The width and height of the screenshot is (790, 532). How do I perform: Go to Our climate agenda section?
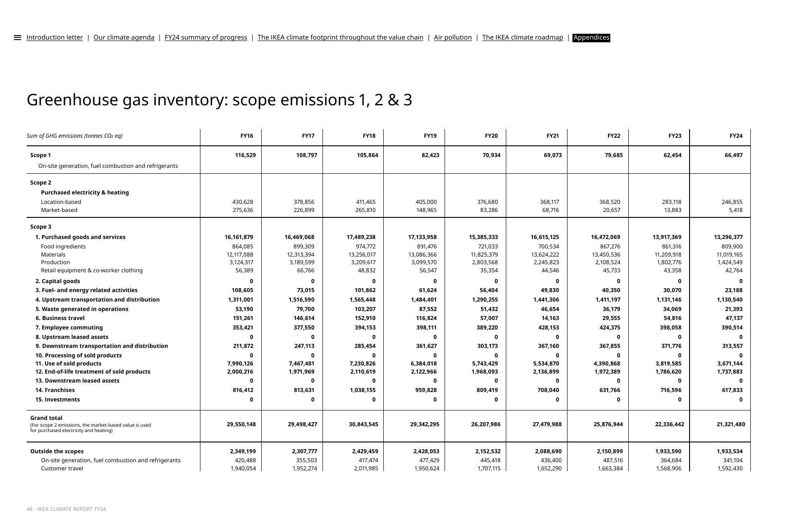(124, 37)
